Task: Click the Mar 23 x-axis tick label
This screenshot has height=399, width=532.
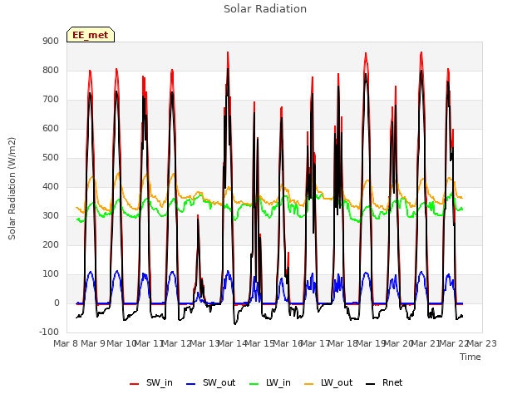Action: coord(482,343)
